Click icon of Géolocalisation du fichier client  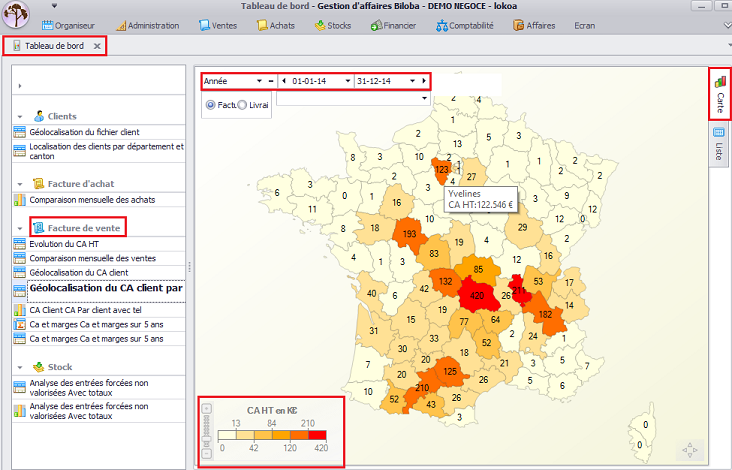(20, 132)
